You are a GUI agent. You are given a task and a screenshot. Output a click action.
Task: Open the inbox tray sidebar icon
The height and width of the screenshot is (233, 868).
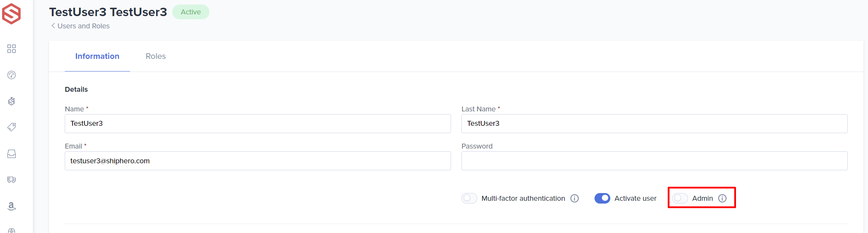12,154
